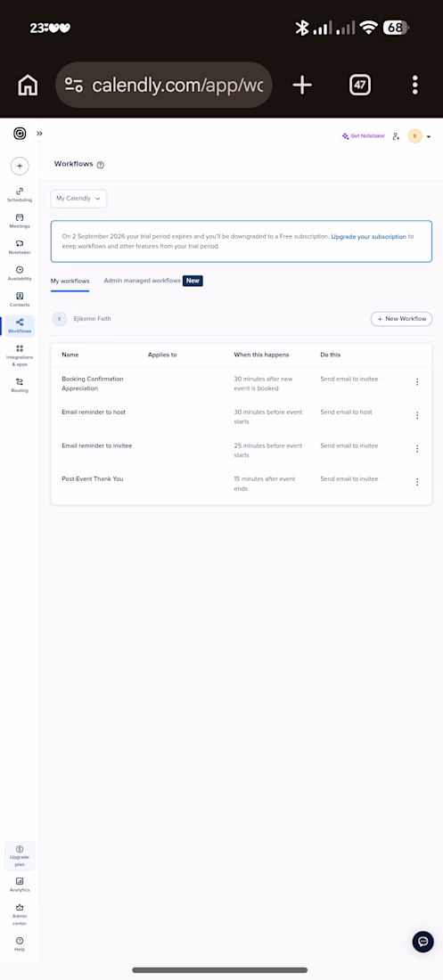
Task: Open the browser three-dot menu
Action: tap(414, 85)
